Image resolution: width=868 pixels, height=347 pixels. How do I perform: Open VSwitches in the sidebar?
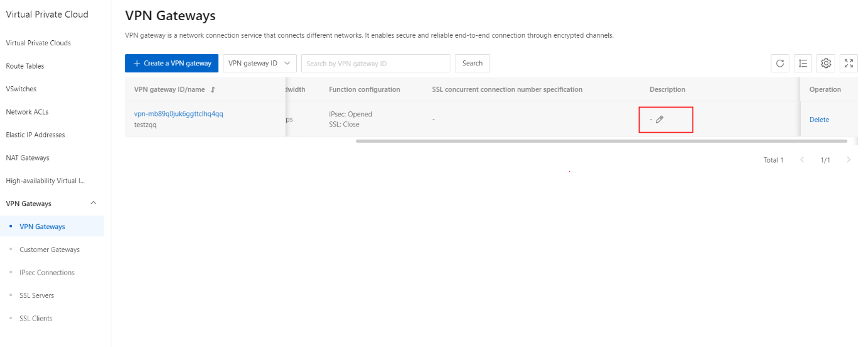pos(21,89)
